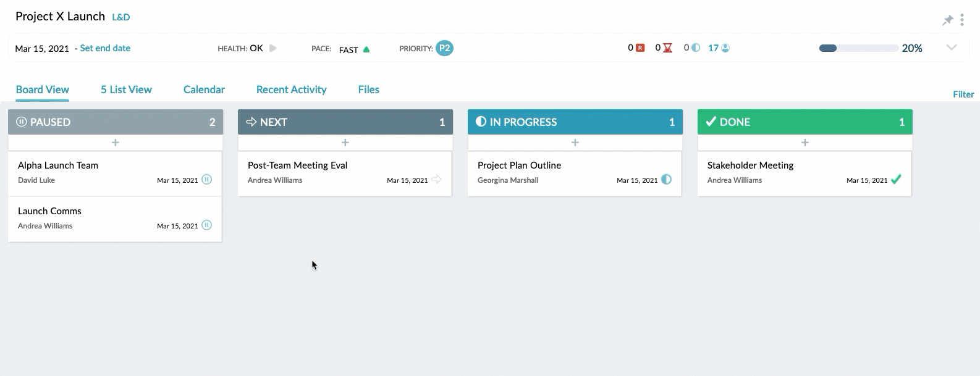Open the Alpha Launch Team card
The height and width of the screenshot is (376, 980).
115,173
